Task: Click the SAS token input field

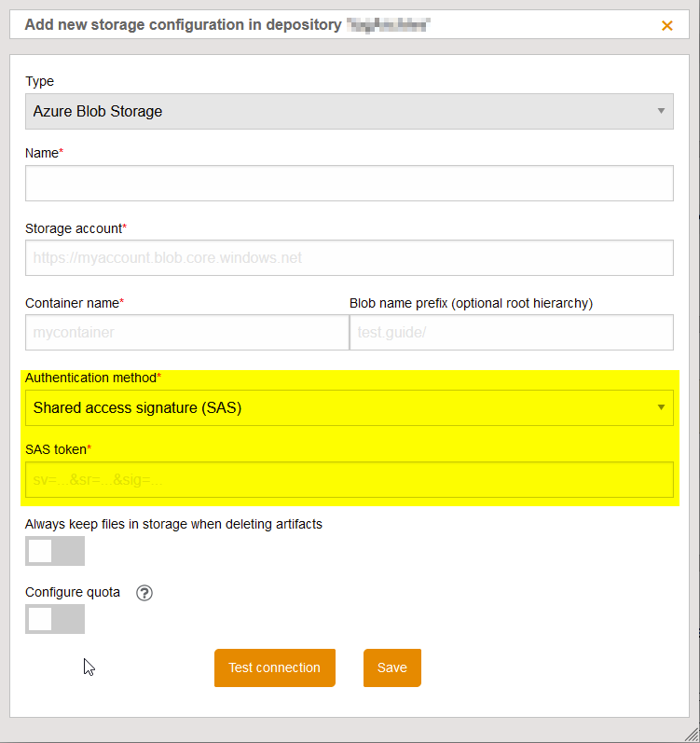Action: [349, 479]
